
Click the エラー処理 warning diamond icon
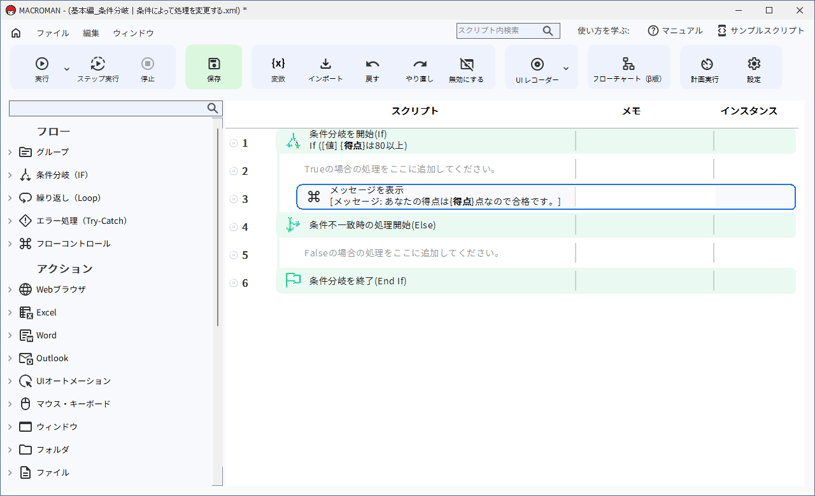click(25, 220)
